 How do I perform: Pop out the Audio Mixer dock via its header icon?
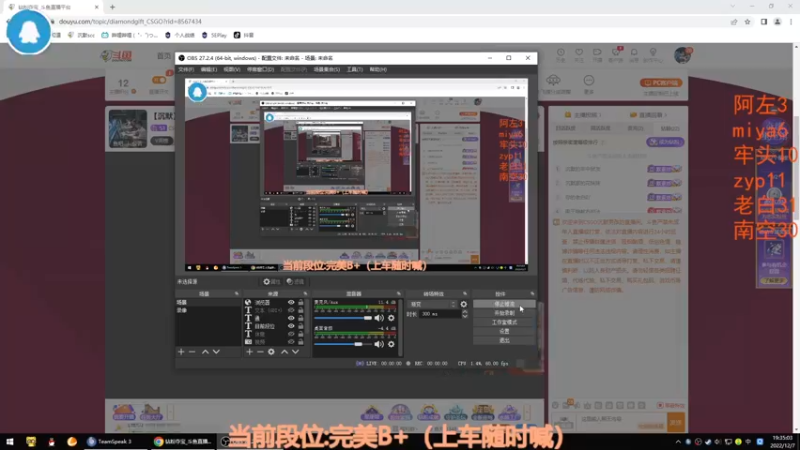click(398, 294)
